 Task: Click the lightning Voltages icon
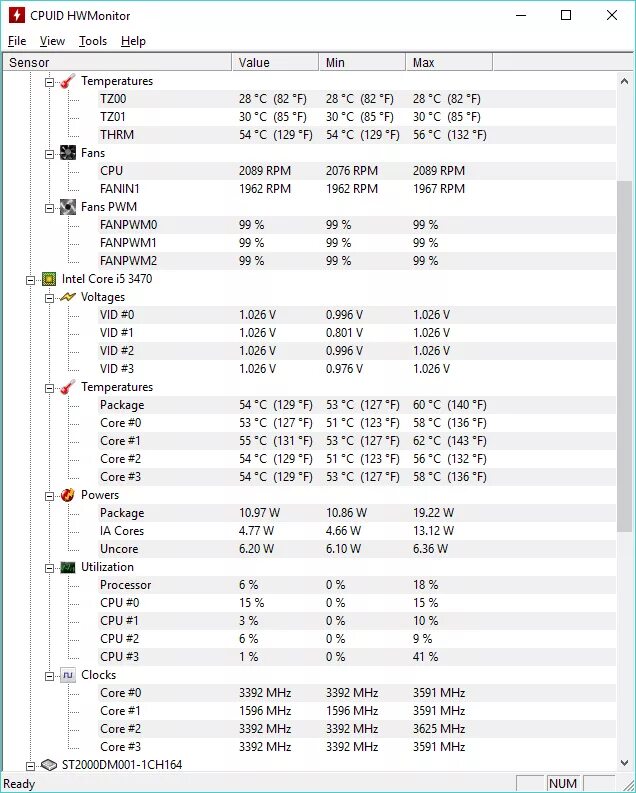68,297
